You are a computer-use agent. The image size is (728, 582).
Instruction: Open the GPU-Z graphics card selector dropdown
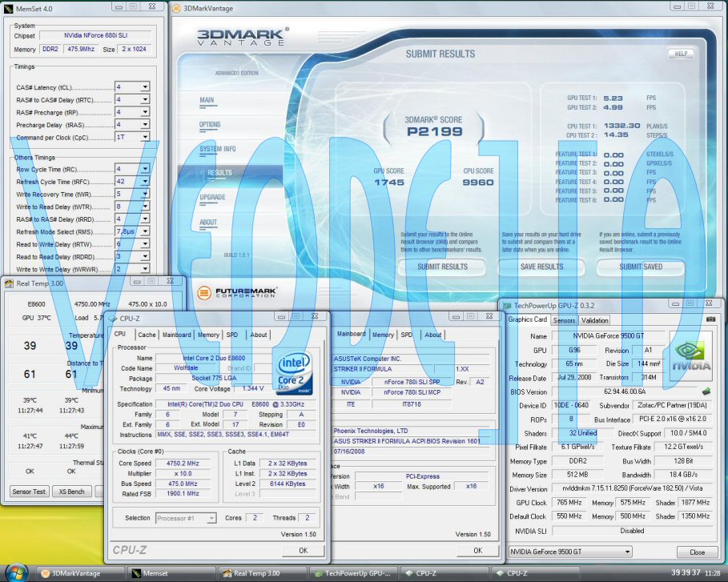click(x=628, y=552)
